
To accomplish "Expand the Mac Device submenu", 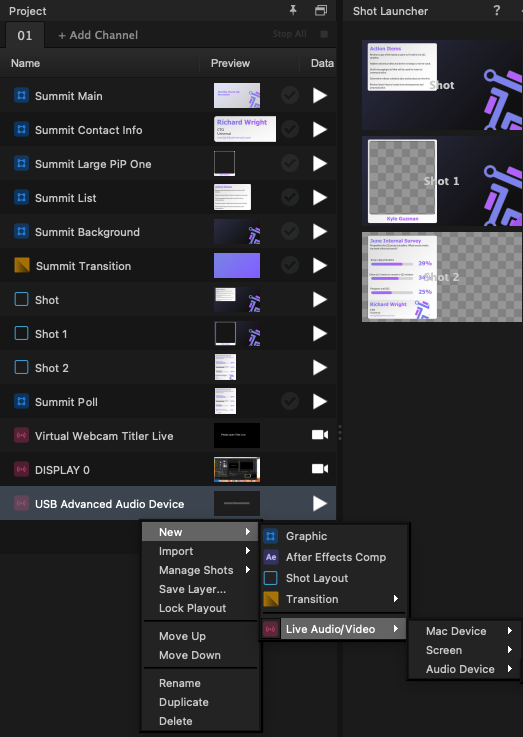I will click(x=464, y=631).
